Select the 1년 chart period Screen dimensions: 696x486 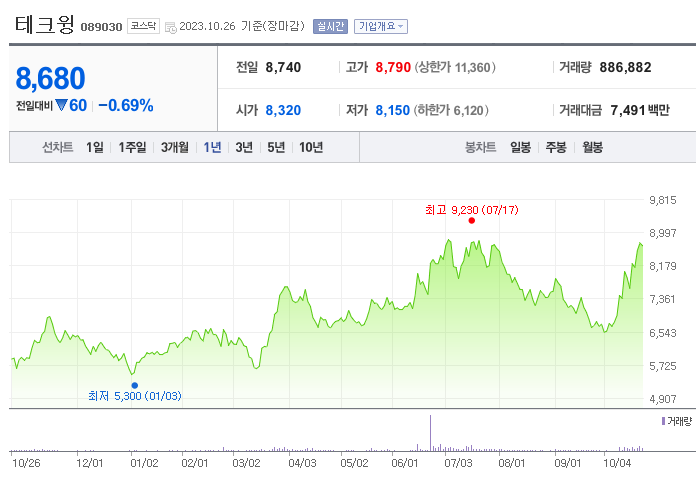[212, 147]
